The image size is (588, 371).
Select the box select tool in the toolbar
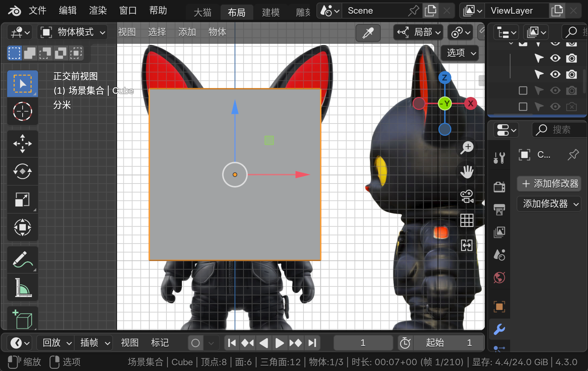coord(23,84)
